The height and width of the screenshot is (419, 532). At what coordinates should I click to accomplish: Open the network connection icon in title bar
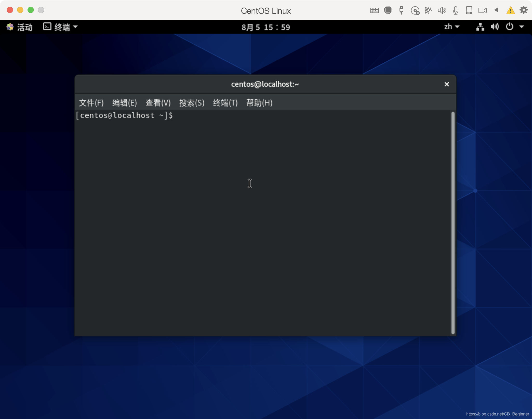point(428,10)
